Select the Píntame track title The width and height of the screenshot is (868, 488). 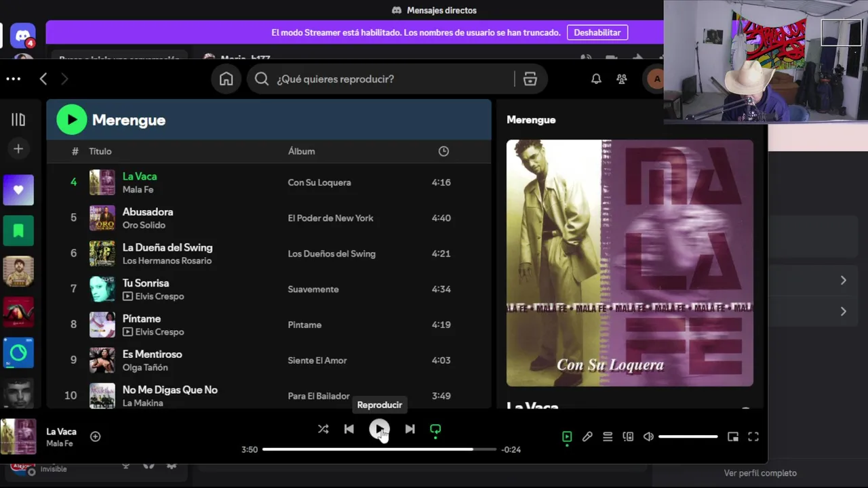coord(142,319)
